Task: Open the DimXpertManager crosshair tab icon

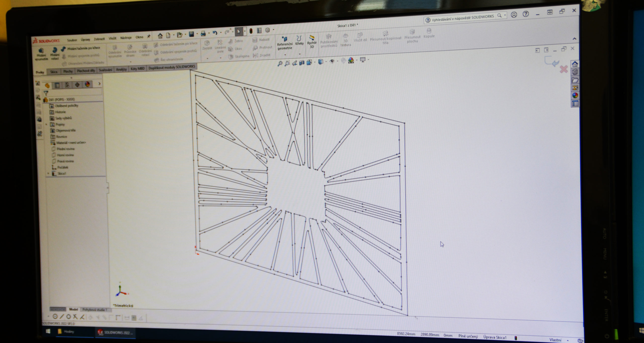Action: point(77,85)
